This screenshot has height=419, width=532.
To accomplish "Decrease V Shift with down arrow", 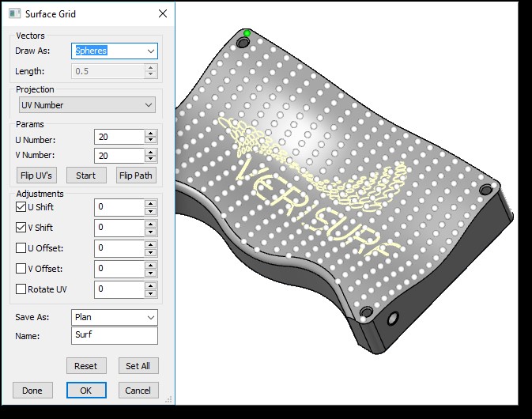I will (151, 232).
